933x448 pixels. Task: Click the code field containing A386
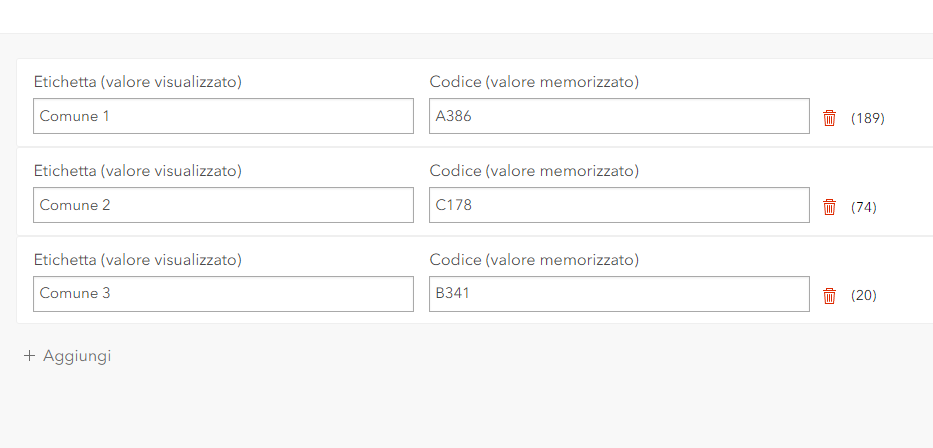point(619,116)
